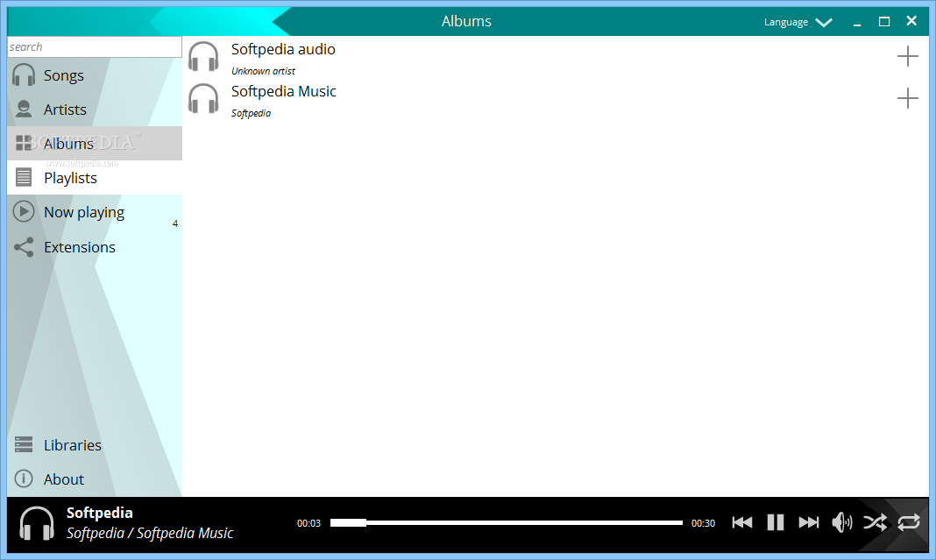This screenshot has height=560, width=936.
Task: Open the Playlists section
Action: (x=95, y=177)
